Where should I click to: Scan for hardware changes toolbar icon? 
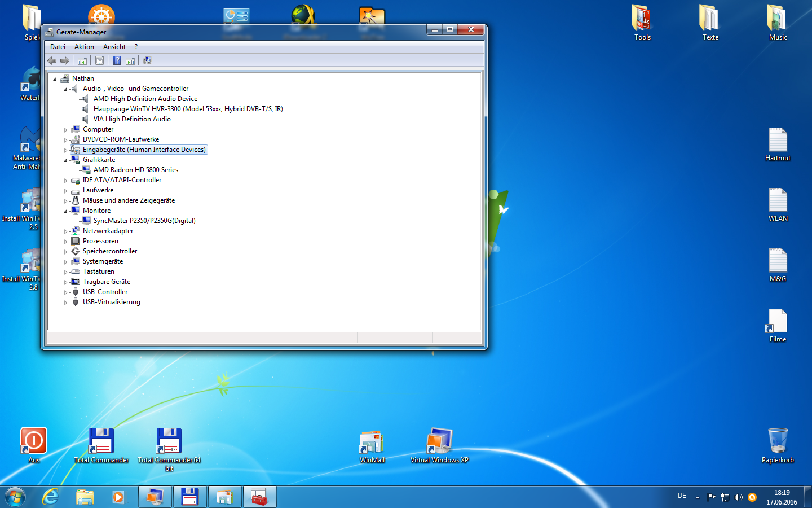coord(148,60)
